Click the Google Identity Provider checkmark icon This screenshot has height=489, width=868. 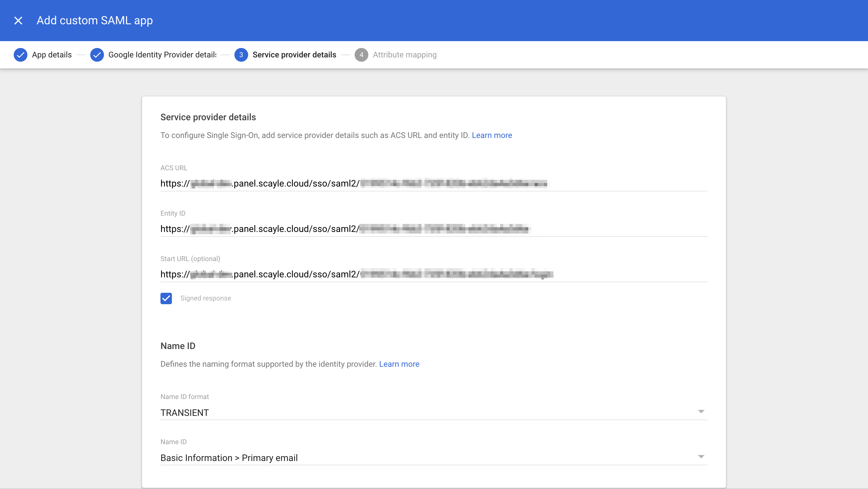point(97,55)
